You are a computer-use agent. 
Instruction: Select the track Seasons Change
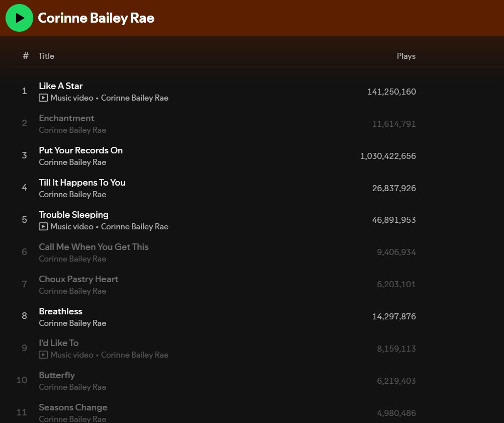tap(73, 407)
